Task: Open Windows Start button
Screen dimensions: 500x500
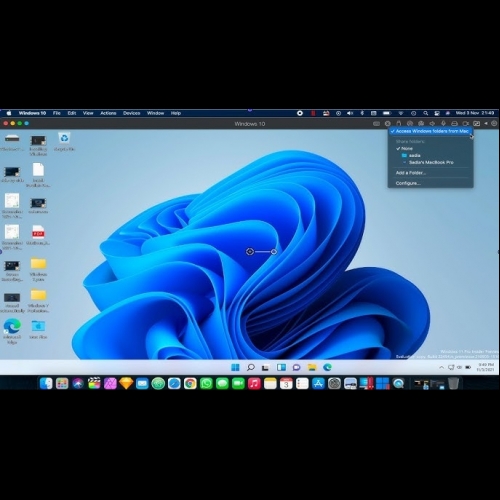Action: (235, 367)
